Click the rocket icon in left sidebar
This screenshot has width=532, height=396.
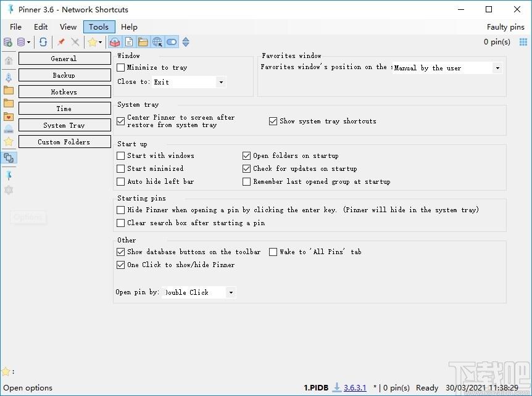tap(9, 78)
